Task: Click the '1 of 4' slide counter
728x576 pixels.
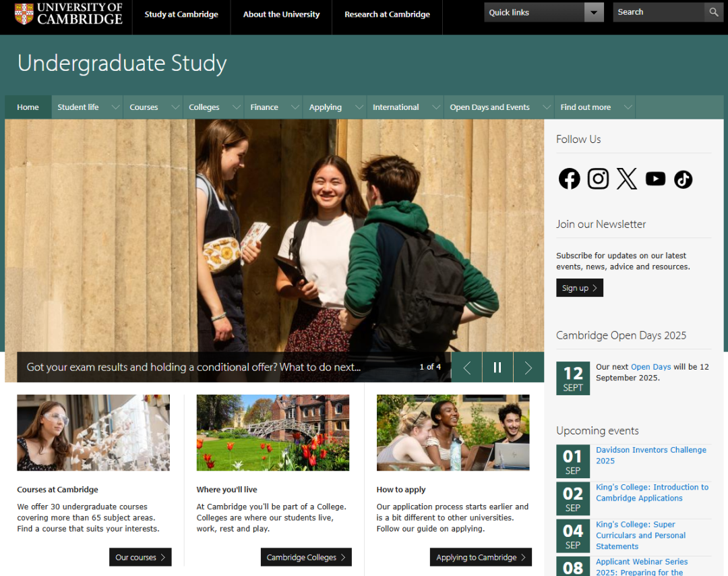Action: pos(430,367)
